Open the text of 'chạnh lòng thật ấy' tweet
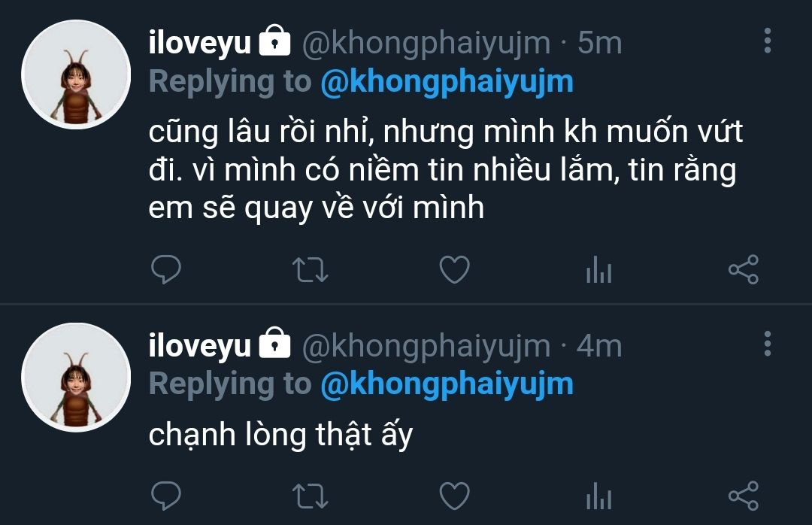Viewport: 812px width, 525px height. pyautogui.click(x=280, y=435)
